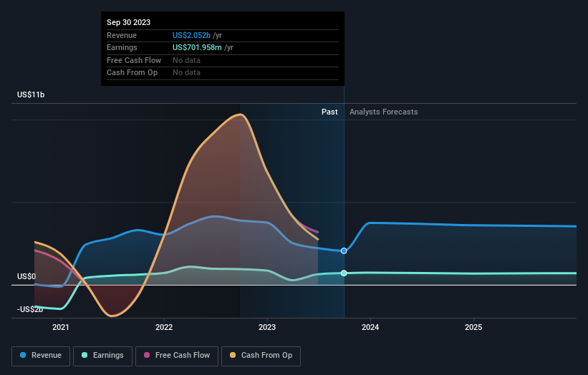Click the 2023 x-axis label
Image resolution: width=588 pixels, height=375 pixels.
tap(267, 327)
